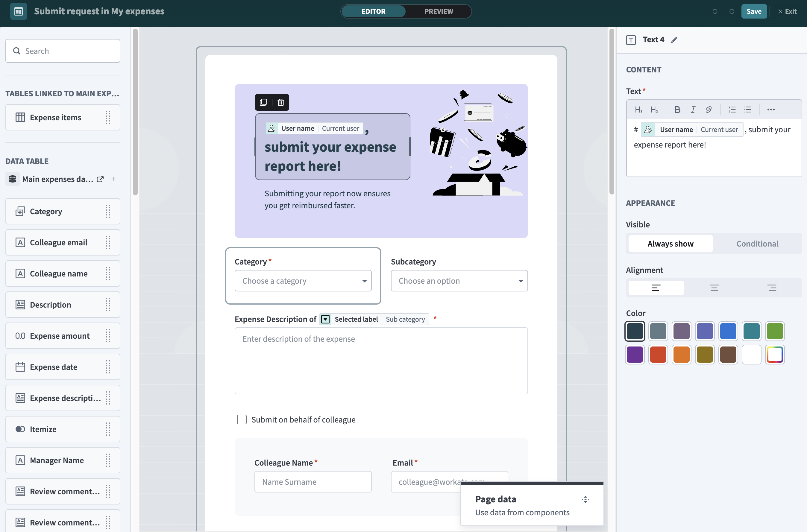The image size is (807, 532).
Task: Duplicate the banner using the copy icon
Action: 264,102
